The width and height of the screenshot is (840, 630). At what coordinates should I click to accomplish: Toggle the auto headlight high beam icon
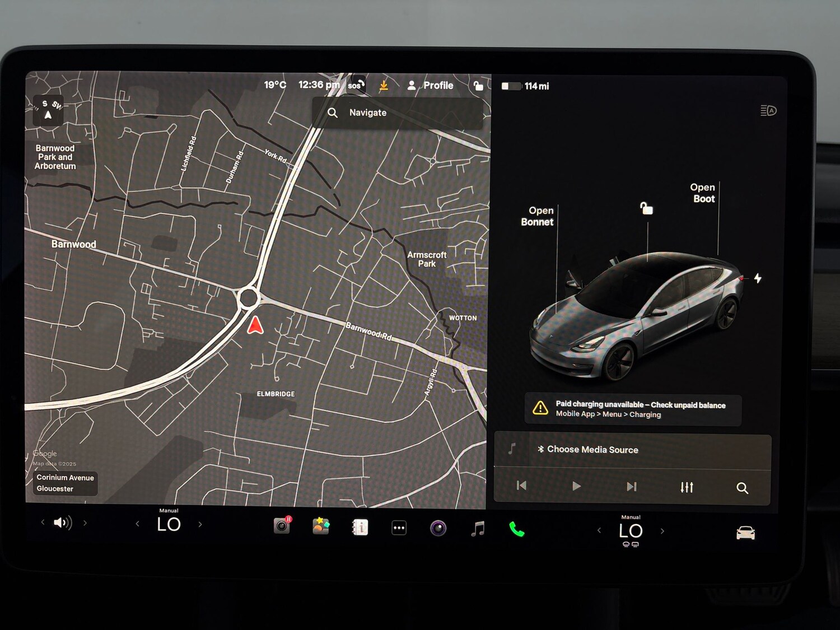[x=768, y=111]
